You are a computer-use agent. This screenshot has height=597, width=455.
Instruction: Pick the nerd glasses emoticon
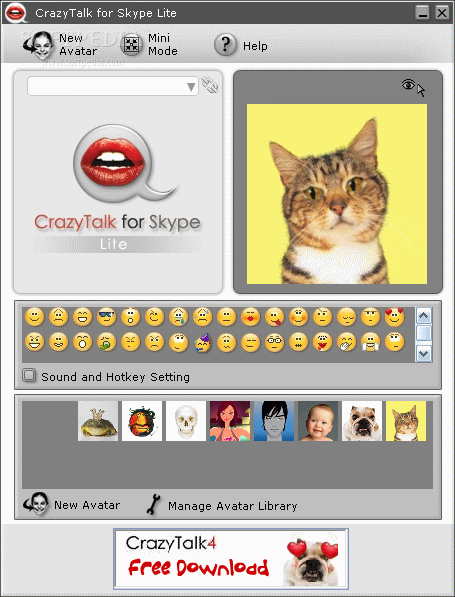click(x=275, y=342)
